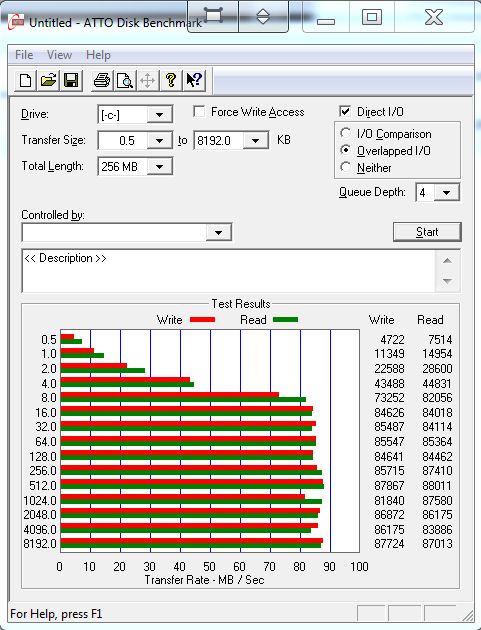Click the 64.0 transfer size row label
Image resolution: width=481 pixels, height=630 pixels.
tap(46, 442)
